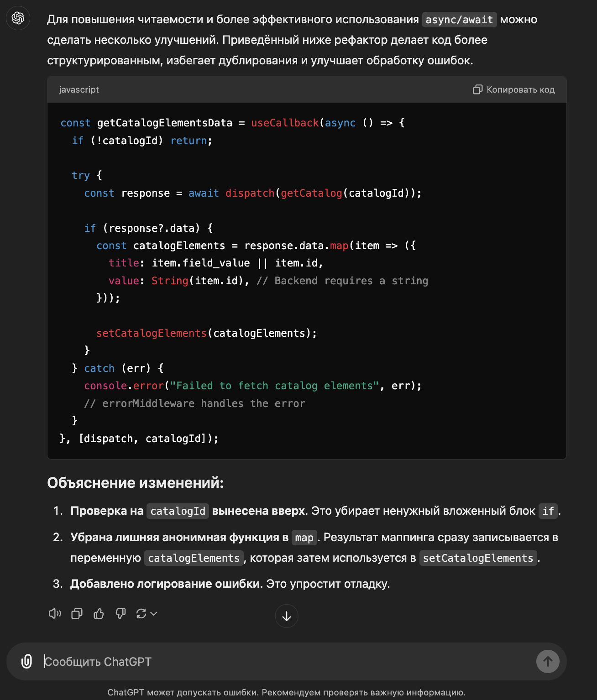
Task: Click the "javascript" language label
Action: click(x=79, y=89)
